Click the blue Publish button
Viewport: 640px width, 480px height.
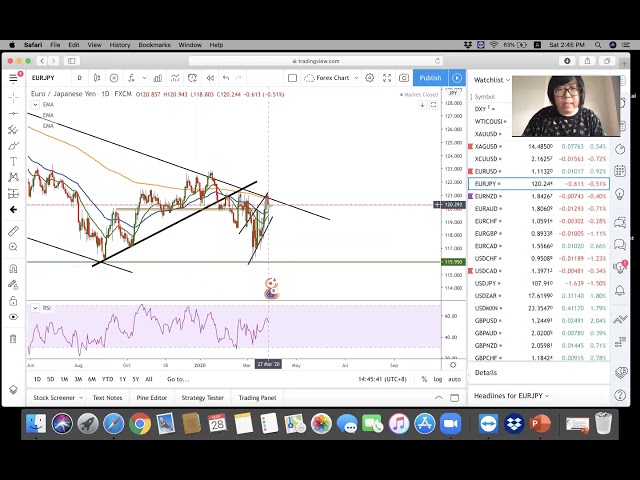coord(430,78)
